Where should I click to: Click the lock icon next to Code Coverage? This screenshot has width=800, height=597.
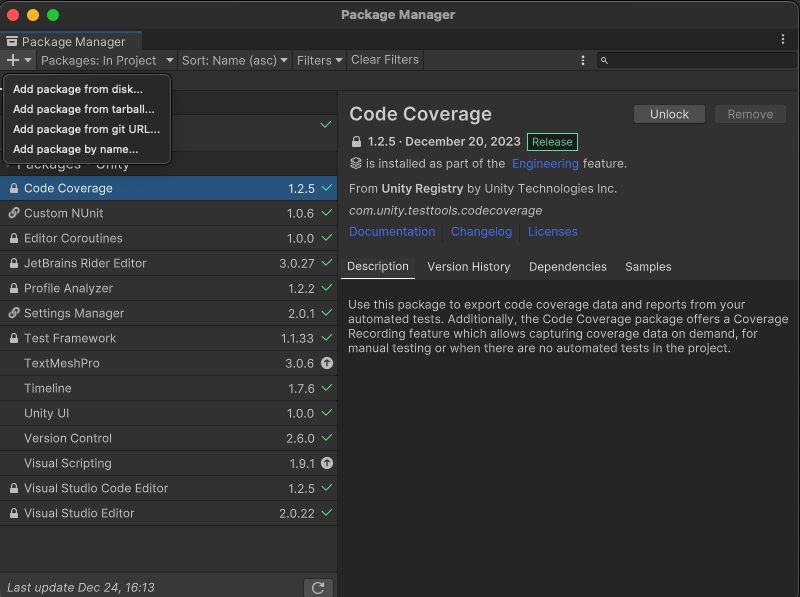(14, 188)
